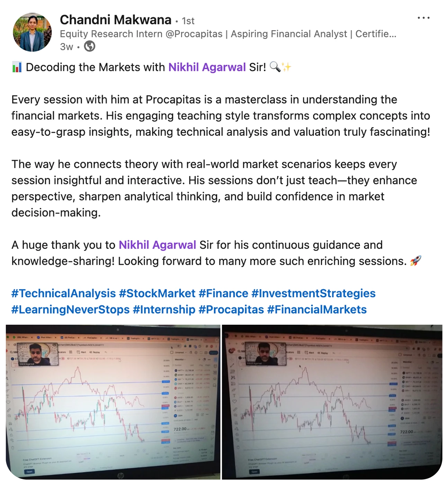Click the Equity Research Intern headline text
Viewport: 448px width, 488px height.
tap(228, 34)
